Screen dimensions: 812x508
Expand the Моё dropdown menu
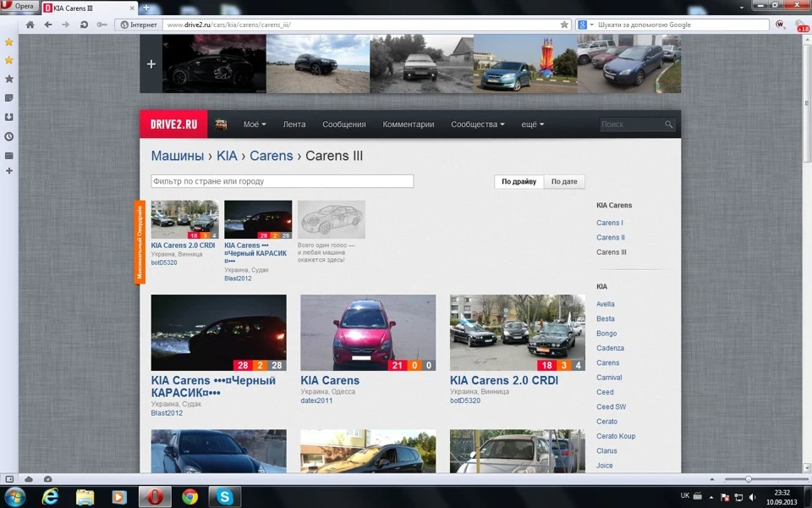click(x=255, y=124)
